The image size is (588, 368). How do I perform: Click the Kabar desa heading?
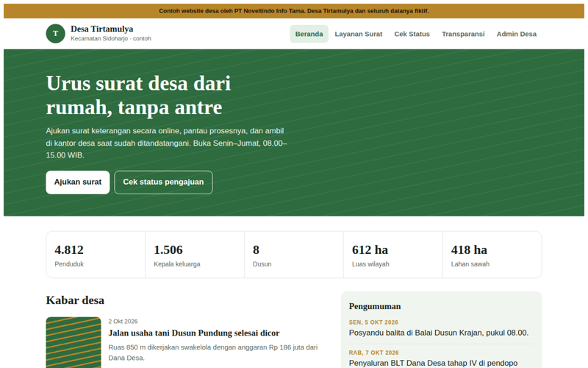(75, 300)
